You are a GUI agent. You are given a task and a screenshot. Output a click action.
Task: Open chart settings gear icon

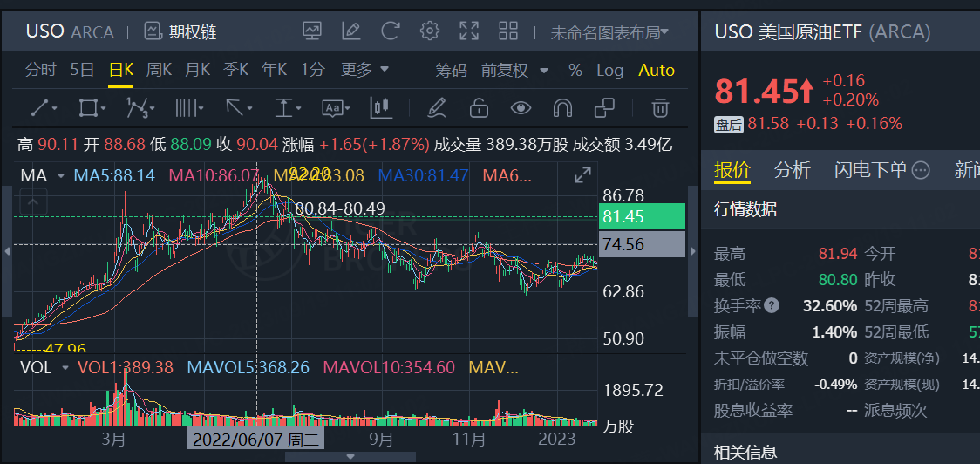click(x=430, y=31)
